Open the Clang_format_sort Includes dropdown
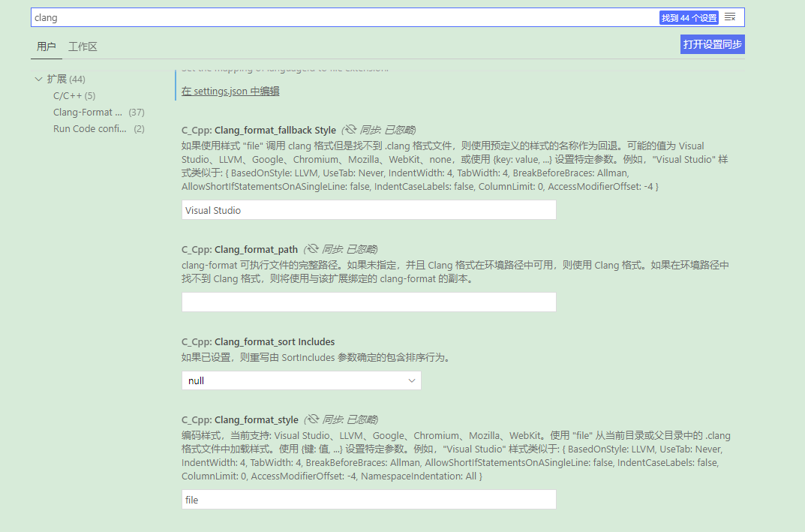The image size is (805, 532). 300,380
